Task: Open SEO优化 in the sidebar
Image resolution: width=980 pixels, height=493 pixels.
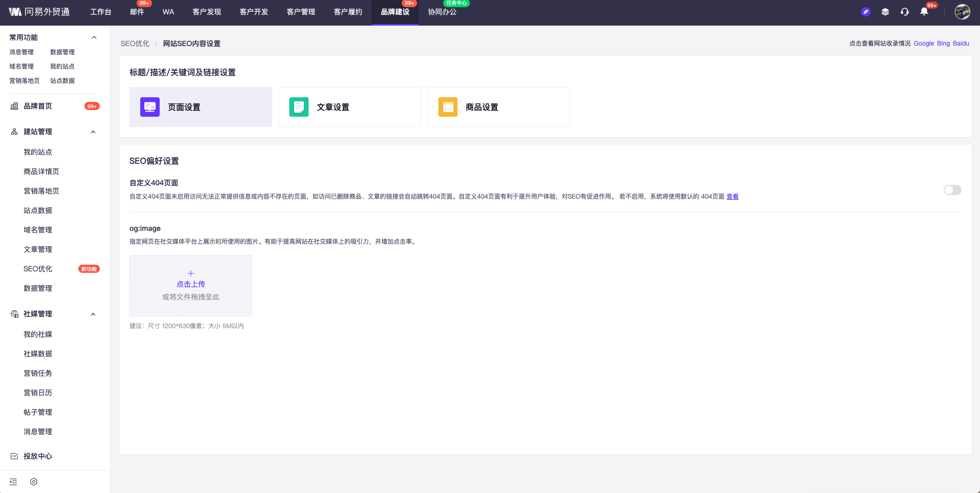Action: click(38, 269)
